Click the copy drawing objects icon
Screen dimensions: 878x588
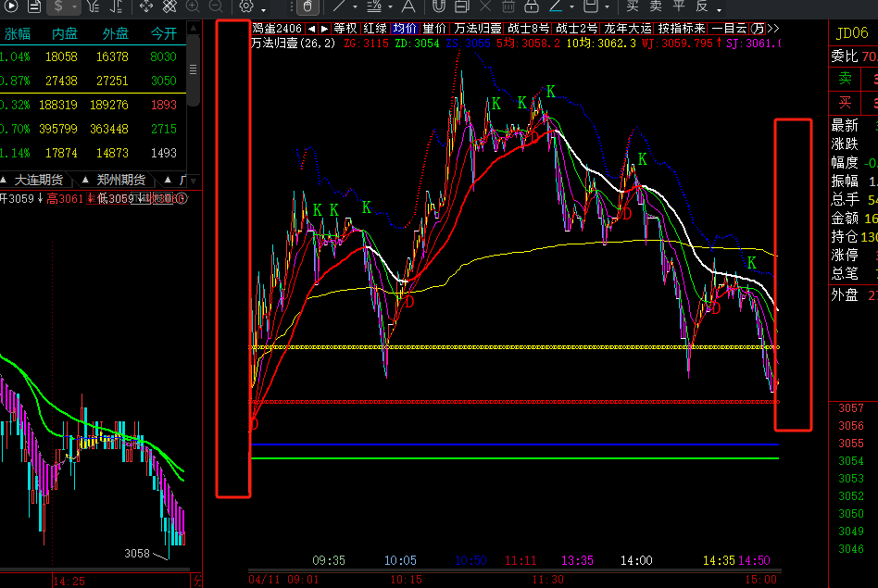coord(462,6)
